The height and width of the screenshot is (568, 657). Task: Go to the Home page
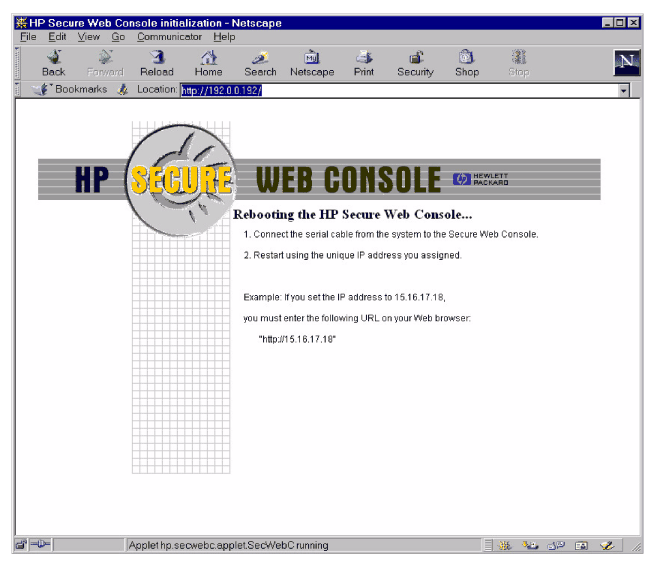(208, 63)
